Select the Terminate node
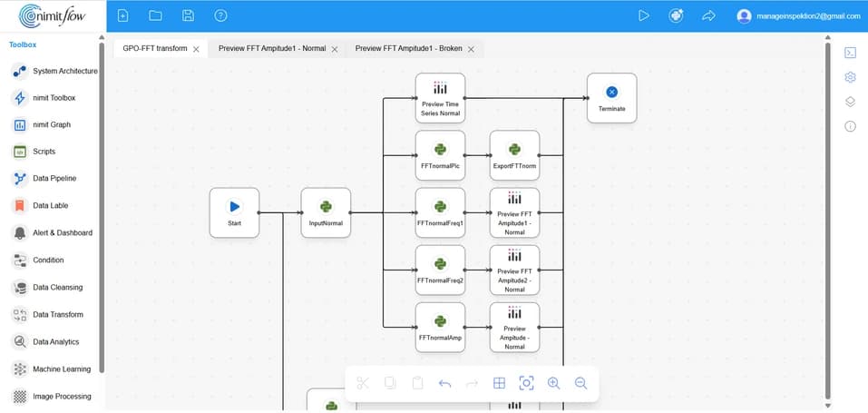868x413 pixels. 611,98
